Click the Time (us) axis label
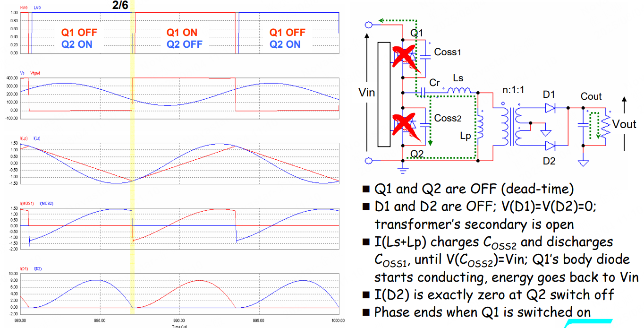The height and width of the screenshot is (328, 644). point(180,326)
